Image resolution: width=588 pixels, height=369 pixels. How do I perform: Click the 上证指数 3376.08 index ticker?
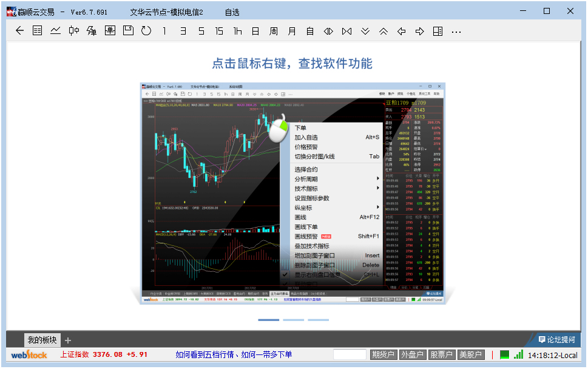click(x=104, y=354)
